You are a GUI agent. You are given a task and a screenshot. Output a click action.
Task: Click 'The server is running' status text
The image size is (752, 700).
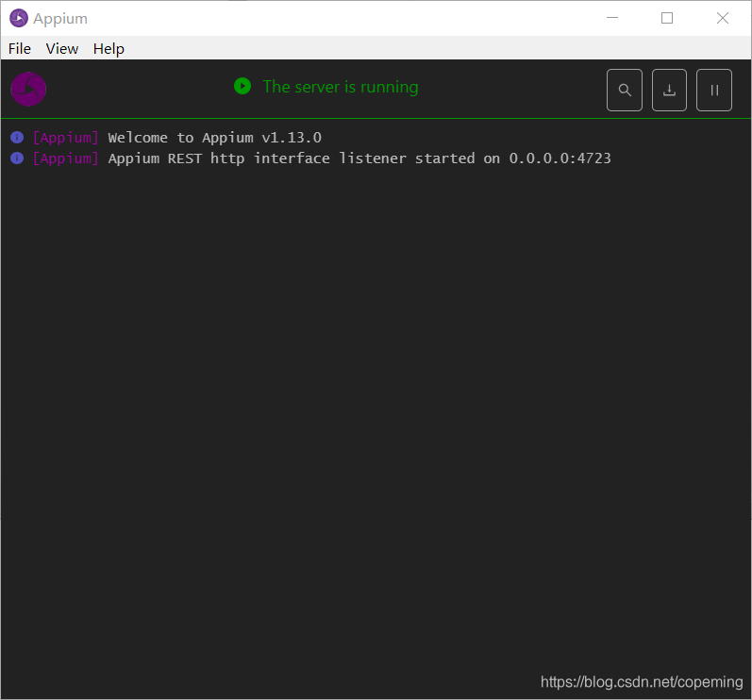[x=341, y=87]
